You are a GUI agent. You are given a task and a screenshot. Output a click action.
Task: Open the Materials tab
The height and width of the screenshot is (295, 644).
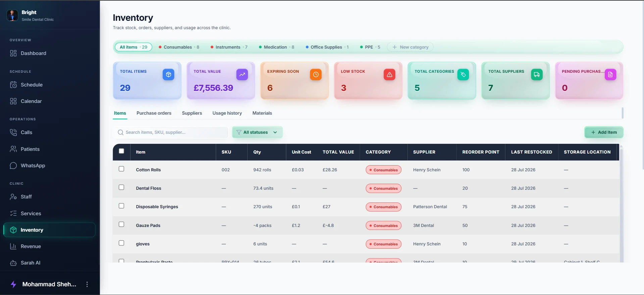pyautogui.click(x=262, y=113)
